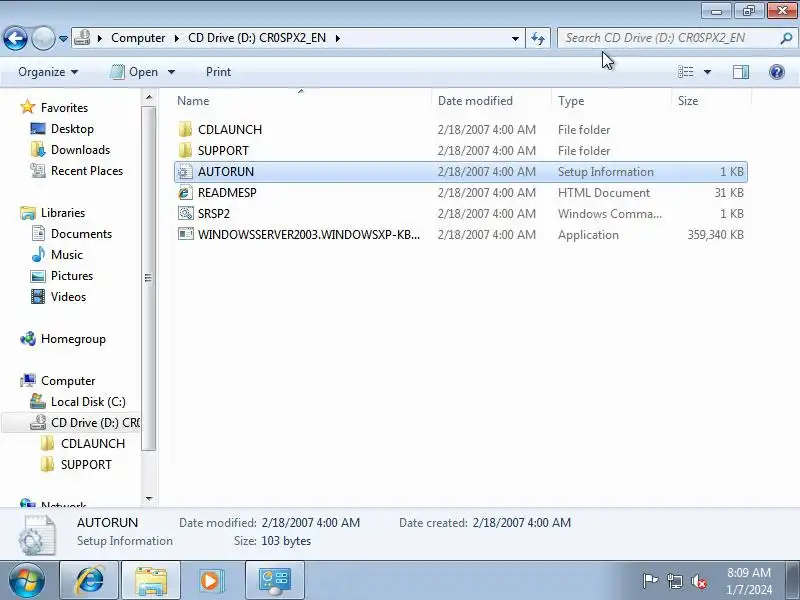800x600 pixels.
Task: Expand the arrow after Computer breadcrumb
Action: pos(176,38)
